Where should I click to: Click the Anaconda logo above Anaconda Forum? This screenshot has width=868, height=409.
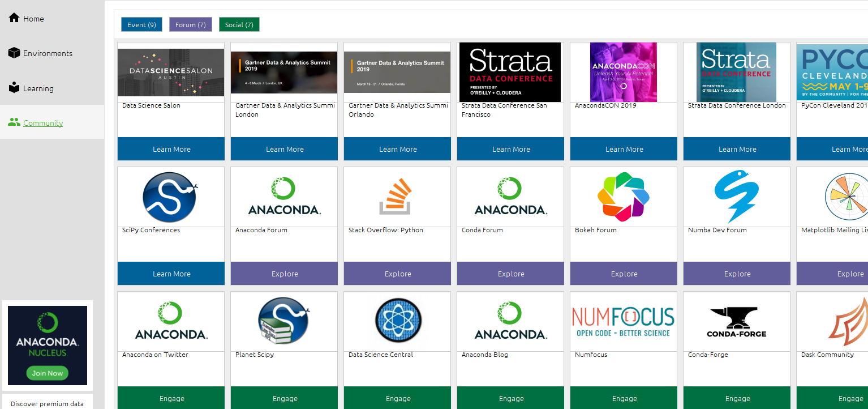click(x=284, y=196)
